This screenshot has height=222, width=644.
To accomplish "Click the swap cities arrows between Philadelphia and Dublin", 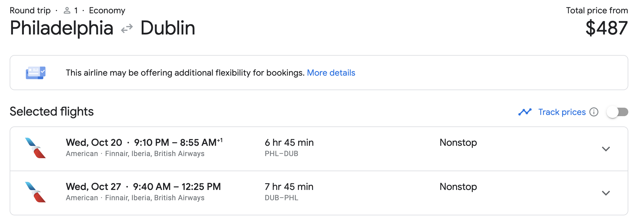I will point(127,28).
